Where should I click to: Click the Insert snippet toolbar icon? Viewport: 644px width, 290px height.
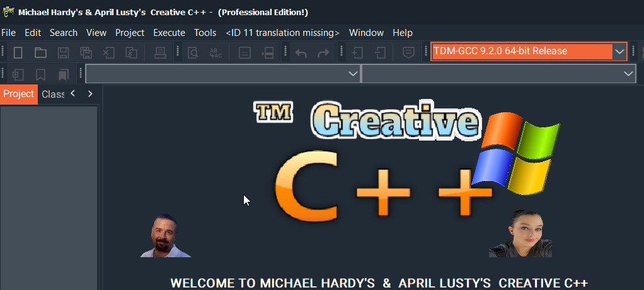tap(18, 75)
